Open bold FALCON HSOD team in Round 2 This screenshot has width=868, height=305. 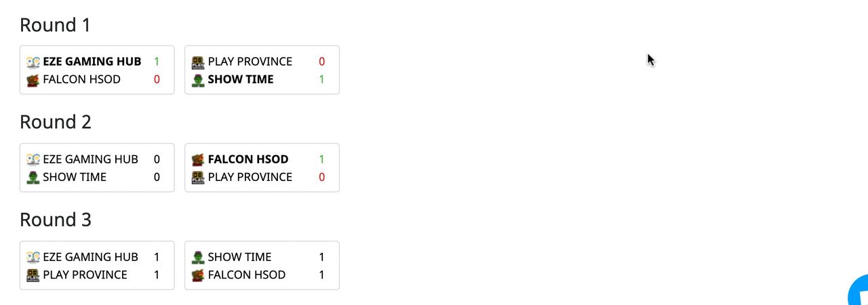coord(248,159)
